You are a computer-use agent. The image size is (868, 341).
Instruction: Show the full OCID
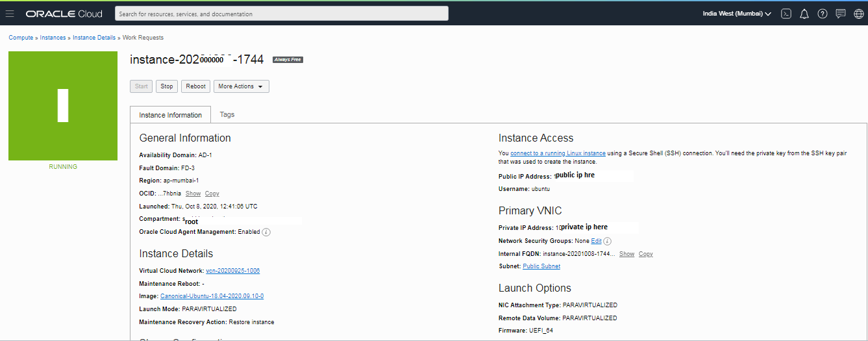coord(193,194)
